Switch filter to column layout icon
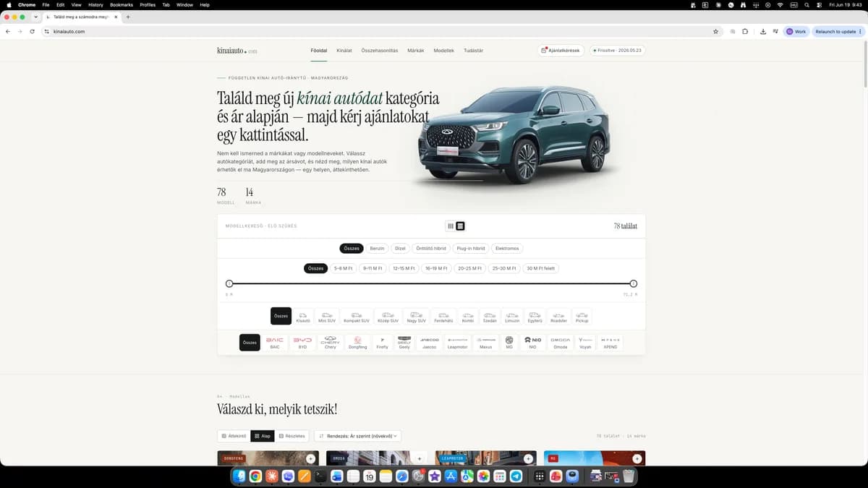The width and height of the screenshot is (868, 488). [451, 226]
